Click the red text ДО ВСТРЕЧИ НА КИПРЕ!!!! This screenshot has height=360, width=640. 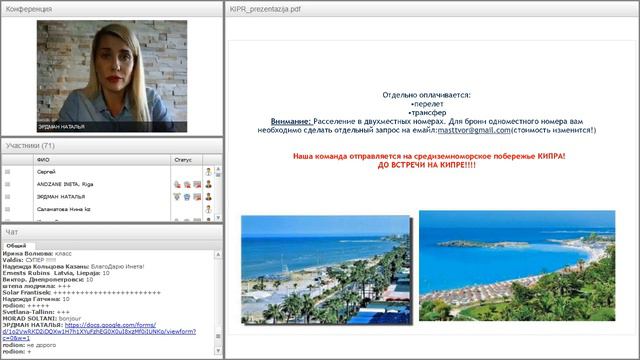427,165
